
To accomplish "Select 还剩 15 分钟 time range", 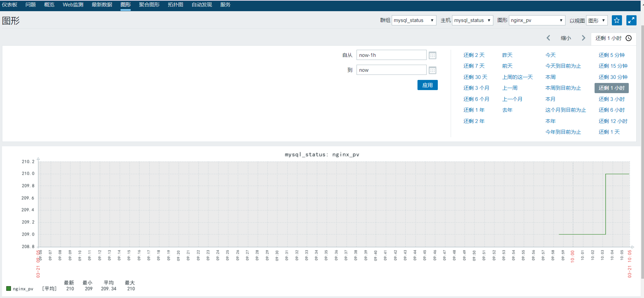I will tap(613, 66).
